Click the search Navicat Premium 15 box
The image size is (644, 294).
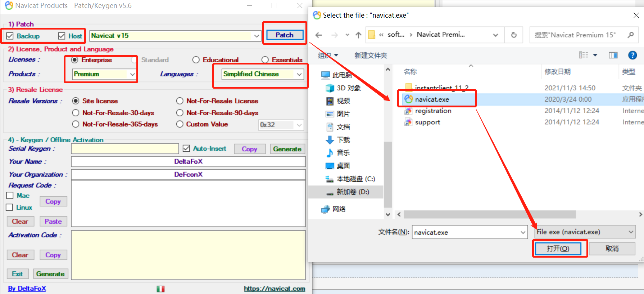pos(584,35)
